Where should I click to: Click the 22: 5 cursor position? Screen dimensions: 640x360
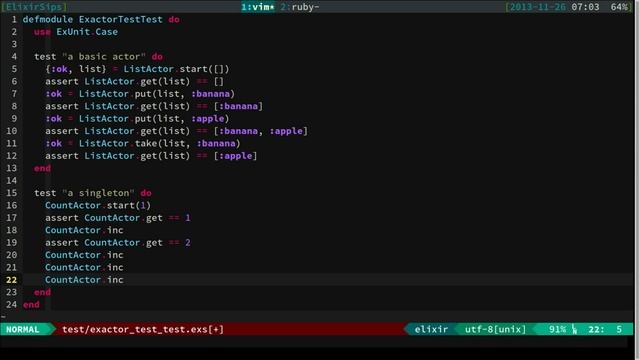click(605, 329)
